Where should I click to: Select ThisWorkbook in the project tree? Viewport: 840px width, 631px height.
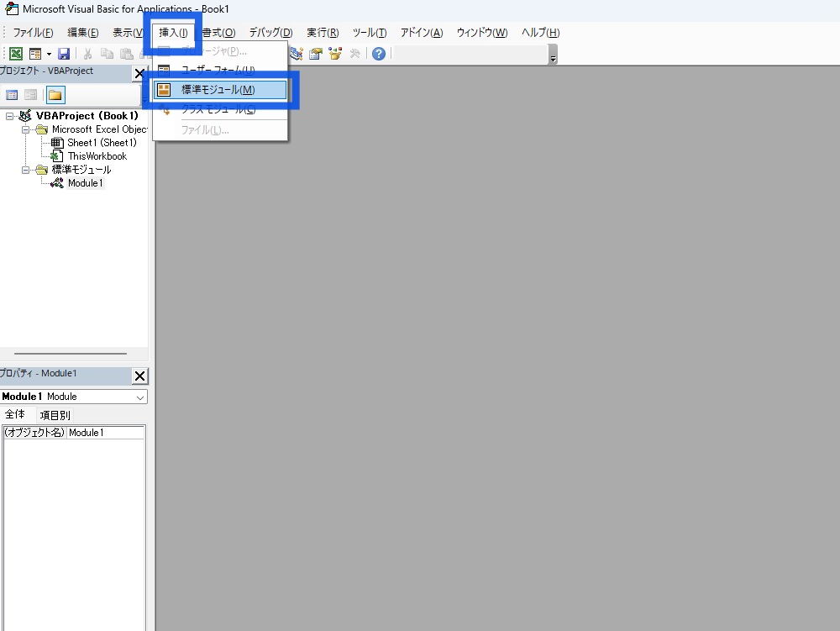click(97, 156)
